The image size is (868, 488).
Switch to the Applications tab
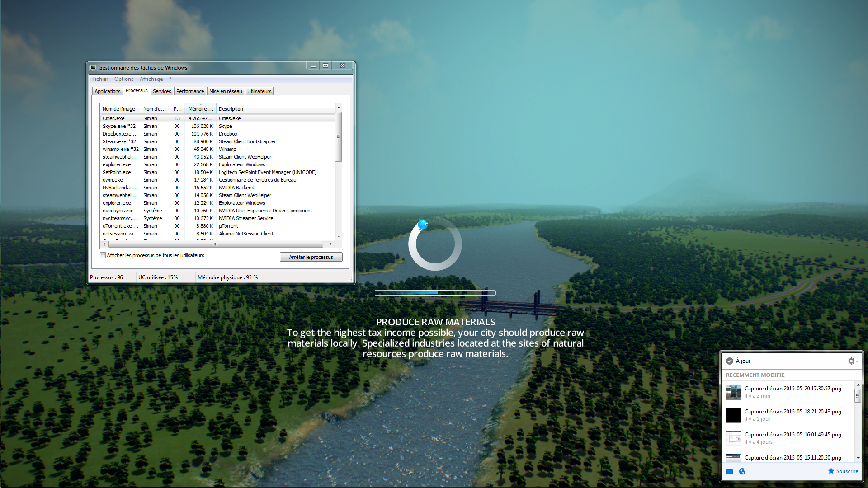click(x=108, y=91)
